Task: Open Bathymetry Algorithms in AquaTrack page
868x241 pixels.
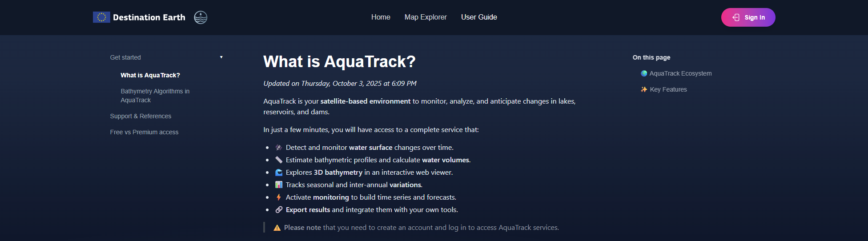Action: coord(155,96)
